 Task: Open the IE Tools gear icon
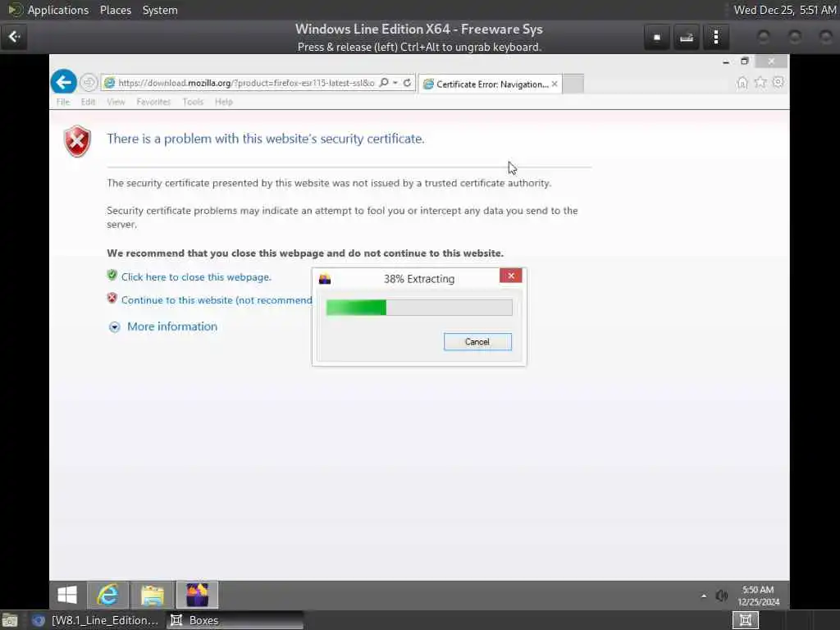(x=778, y=82)
